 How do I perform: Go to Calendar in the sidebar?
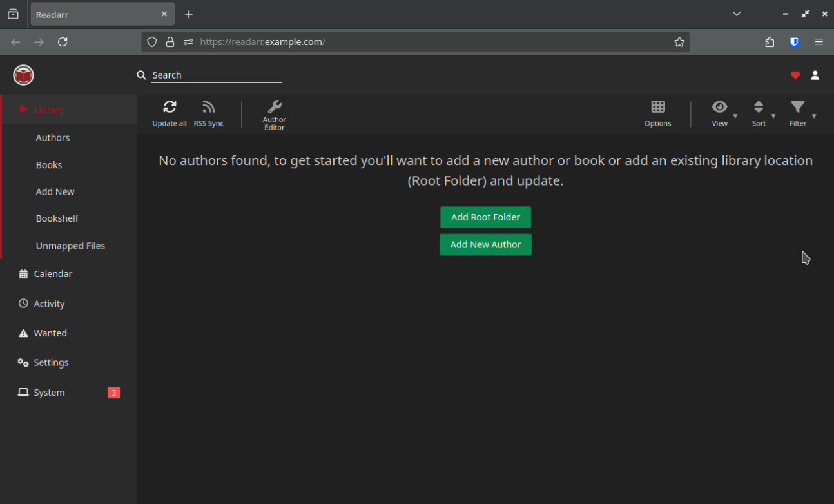53,274
